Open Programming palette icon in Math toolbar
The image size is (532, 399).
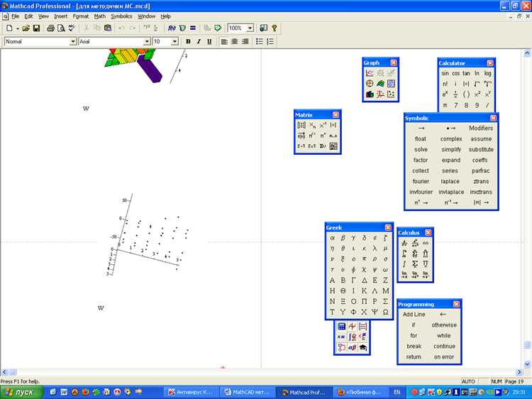341,347
